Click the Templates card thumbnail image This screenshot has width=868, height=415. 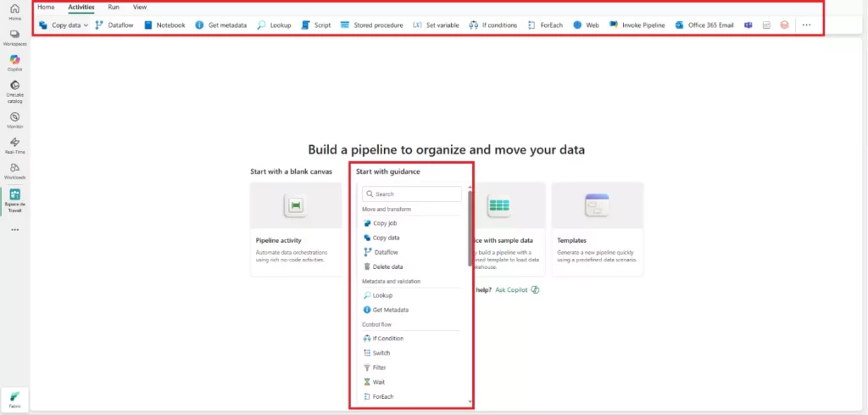[x=598, y=205]
